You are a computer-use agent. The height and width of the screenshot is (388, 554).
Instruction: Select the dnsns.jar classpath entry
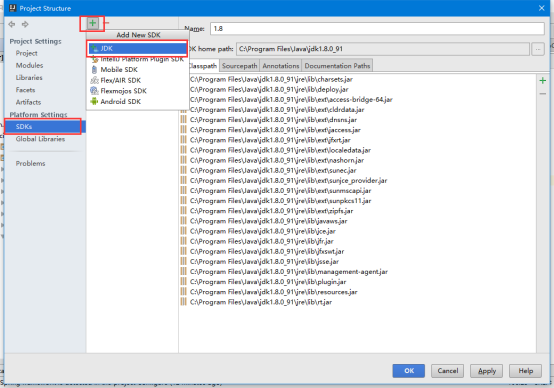click(x=273, y=120)
